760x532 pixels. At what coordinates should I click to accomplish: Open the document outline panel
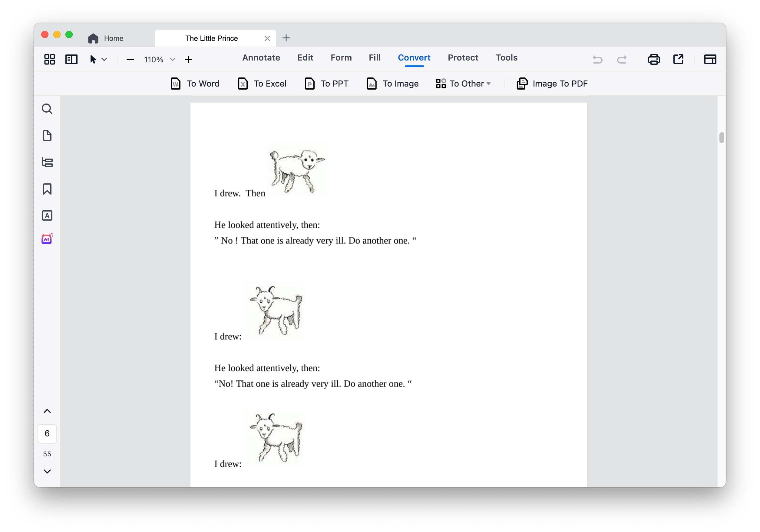(47, 162)
